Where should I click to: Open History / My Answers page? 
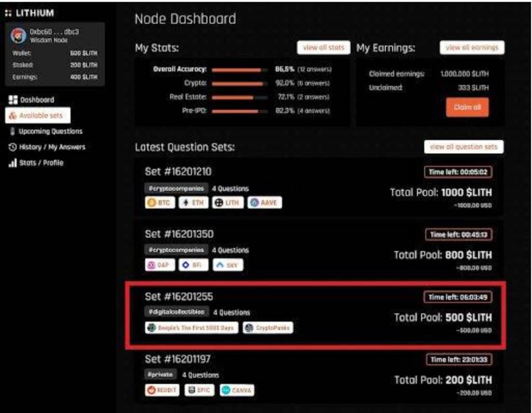47,147
